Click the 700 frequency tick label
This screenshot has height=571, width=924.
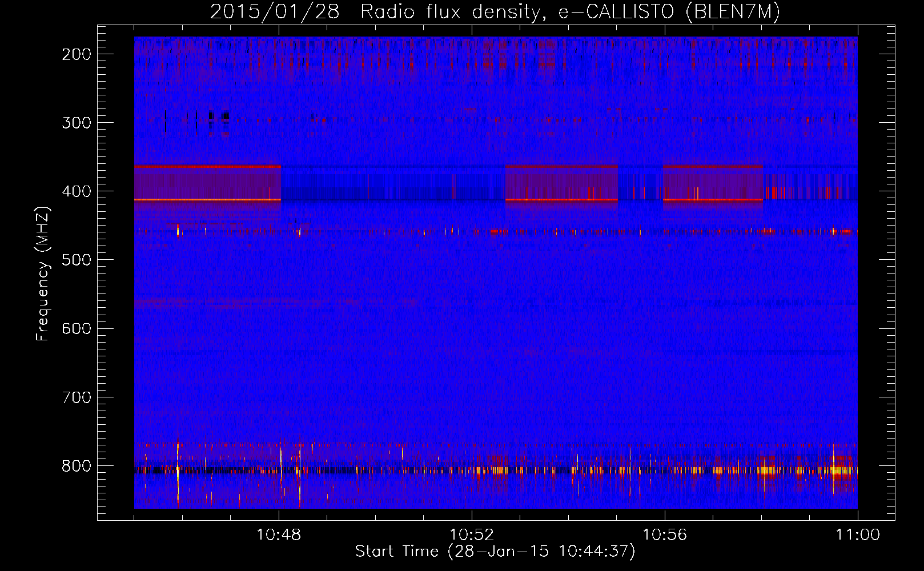[77, 397]
